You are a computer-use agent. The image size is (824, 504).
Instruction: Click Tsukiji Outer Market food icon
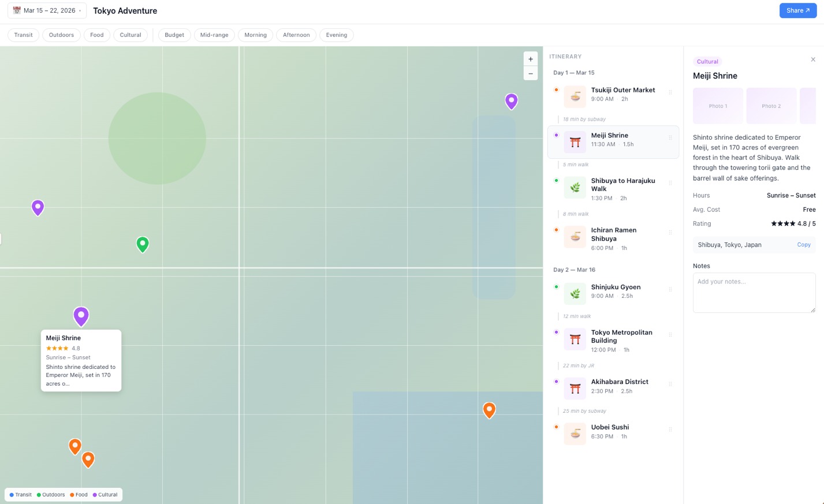pos(575,96)
